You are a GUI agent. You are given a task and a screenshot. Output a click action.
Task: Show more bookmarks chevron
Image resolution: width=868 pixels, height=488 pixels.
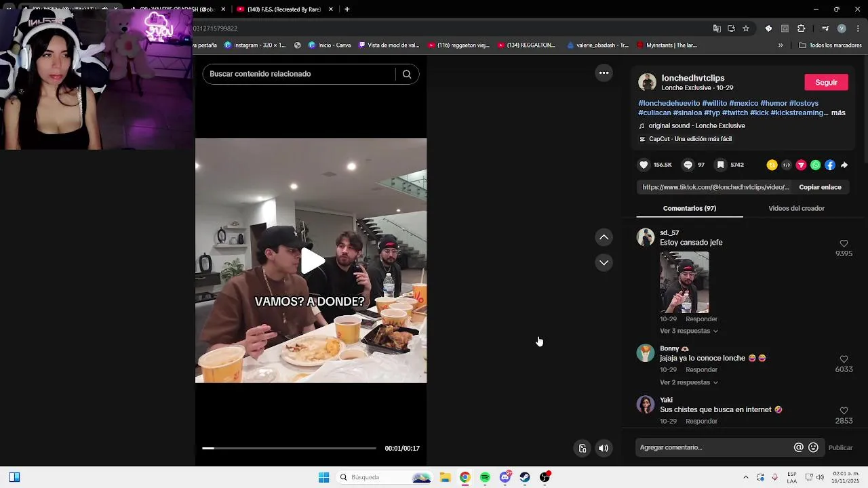(781, 45)
